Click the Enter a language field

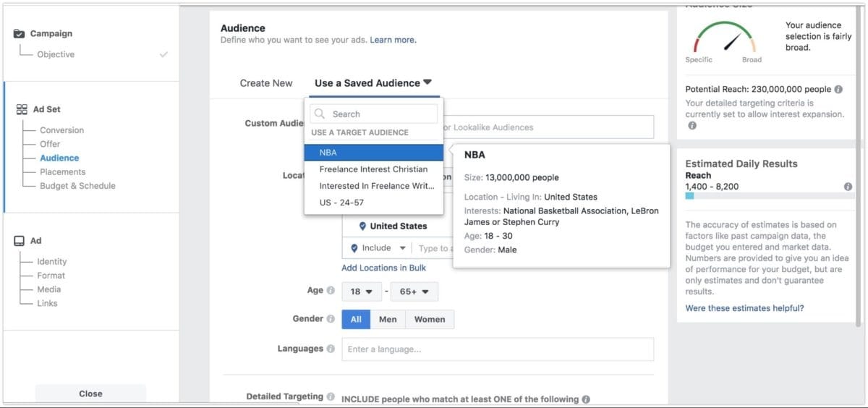pos(498,349)
